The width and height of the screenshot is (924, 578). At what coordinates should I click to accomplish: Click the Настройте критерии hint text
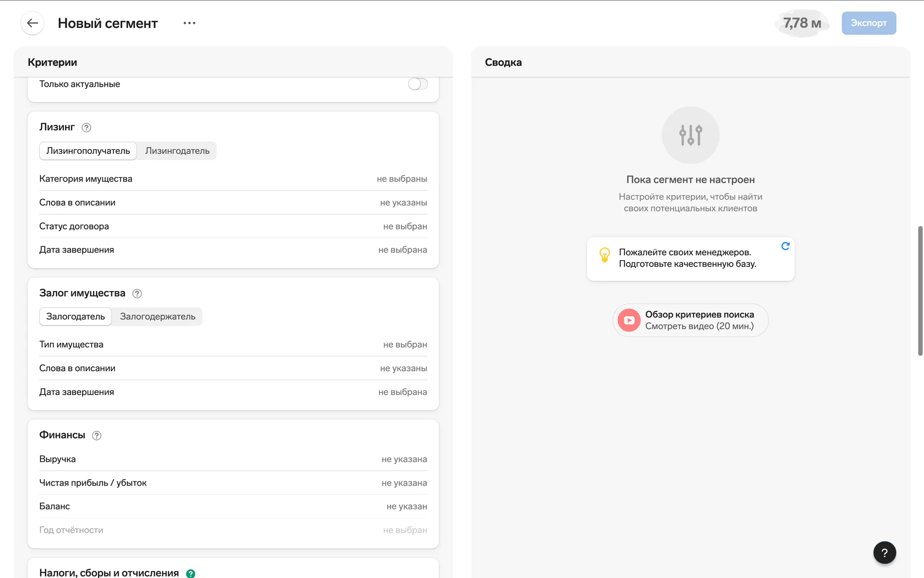pos(690,202)
